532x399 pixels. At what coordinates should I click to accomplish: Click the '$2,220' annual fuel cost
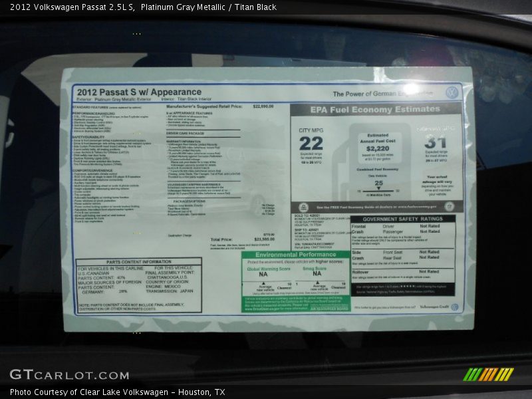click(378, 148)
